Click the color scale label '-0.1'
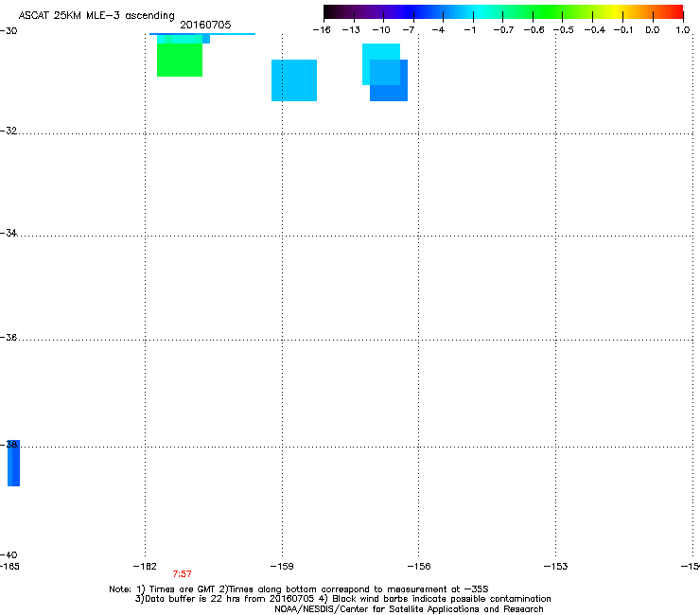Image resolution: width=700 pixels, height=615 pixels. (x=623, y=30)
